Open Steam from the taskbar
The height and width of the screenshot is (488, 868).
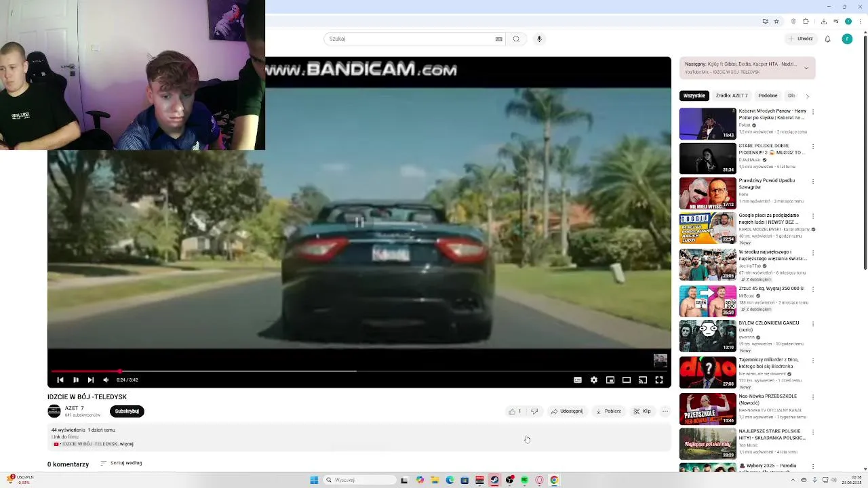pos(494,480)
